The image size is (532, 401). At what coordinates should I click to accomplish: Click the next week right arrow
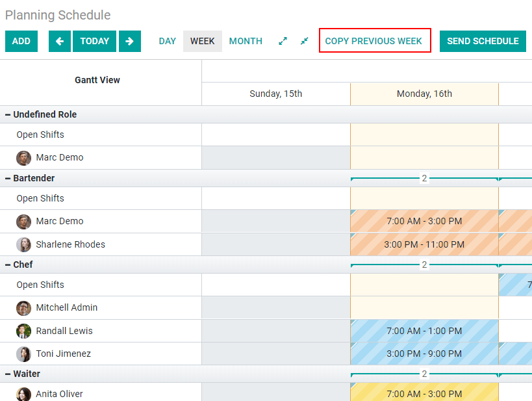click(x=130, y=41)
